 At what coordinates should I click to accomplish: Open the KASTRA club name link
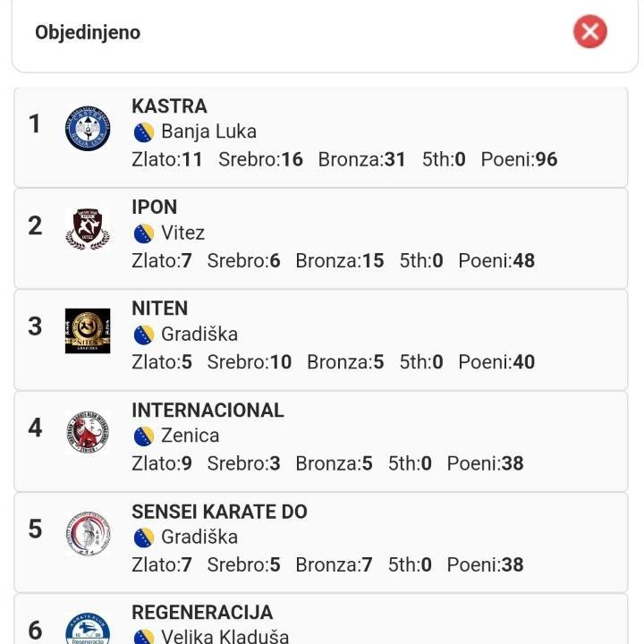pos(169,106)
